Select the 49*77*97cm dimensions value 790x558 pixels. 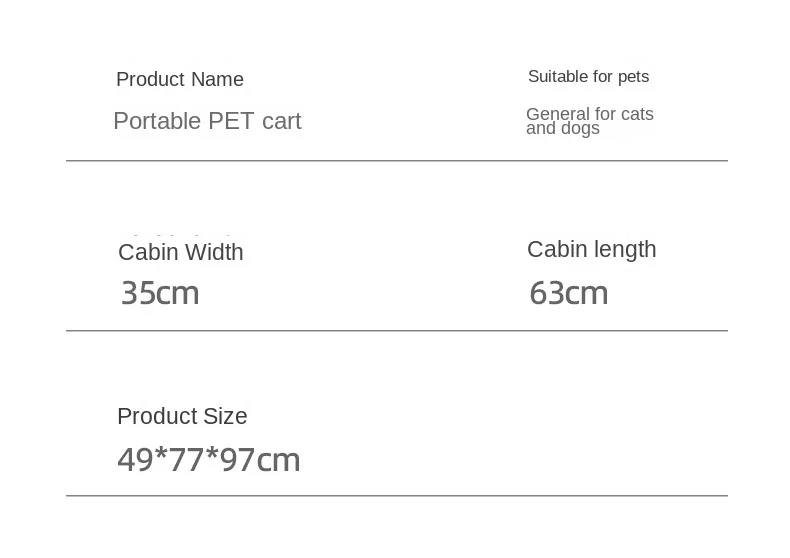[x=209, y=460]
